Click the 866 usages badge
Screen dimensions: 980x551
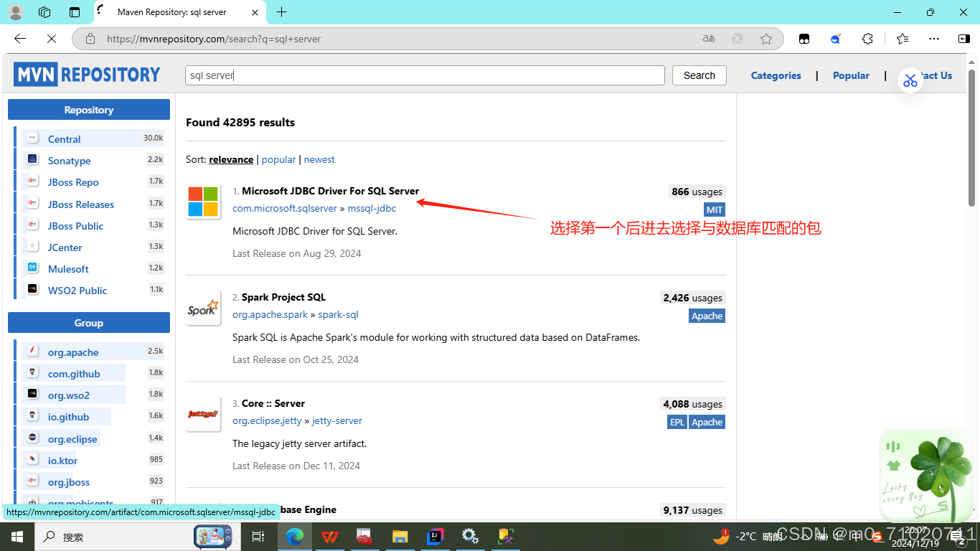click(x=697, y=192)
